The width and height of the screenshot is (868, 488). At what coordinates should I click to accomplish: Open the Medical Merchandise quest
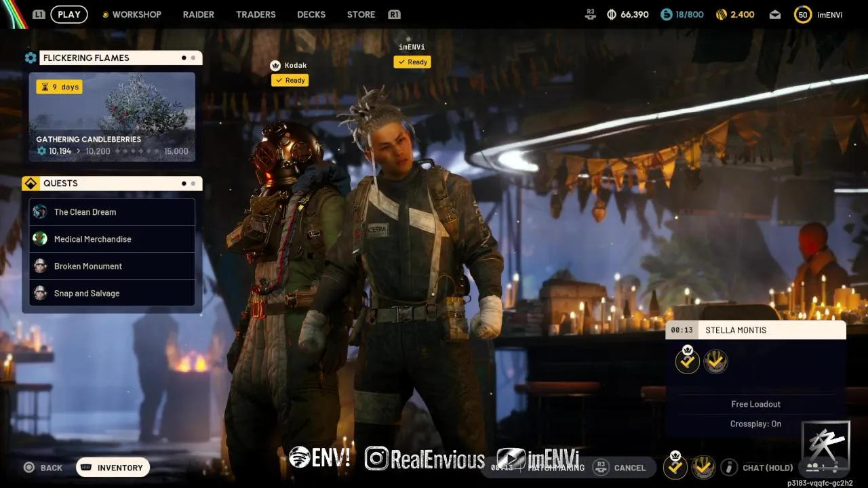point(112,239)
